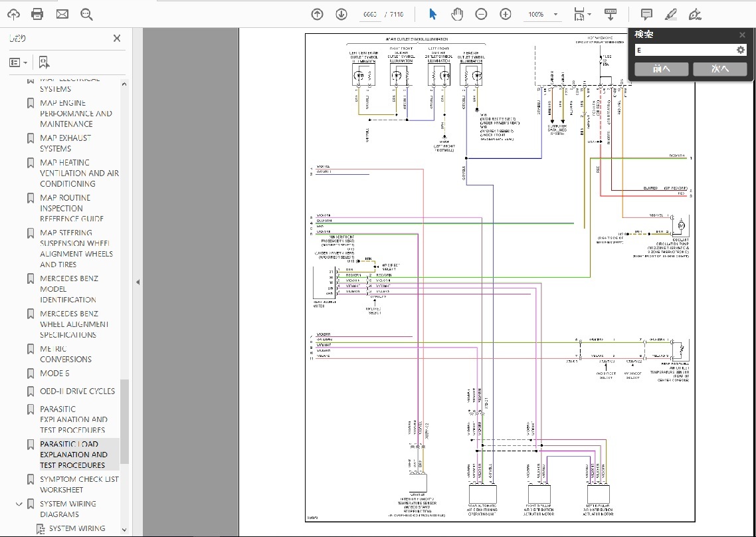Screen dimensions: 756x537
Task: Open MERCEDES BENZ MODEL IDENTIFICATION bookmark
Action: [69, 289]
